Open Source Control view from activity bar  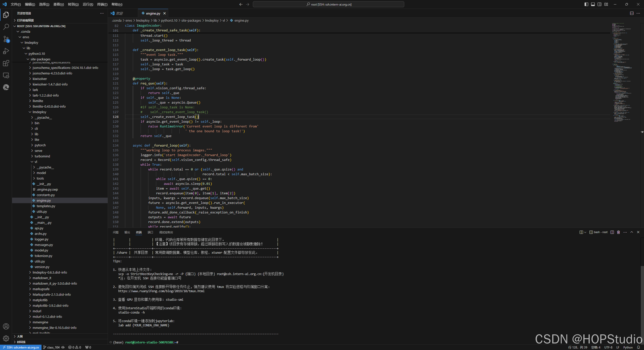click(x=6, y=39)
